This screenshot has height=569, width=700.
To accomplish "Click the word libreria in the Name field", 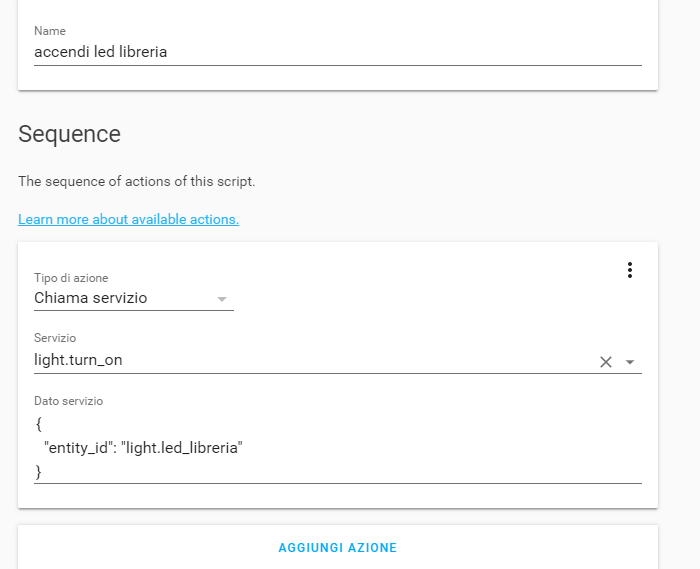I will (x=141, y=52).
